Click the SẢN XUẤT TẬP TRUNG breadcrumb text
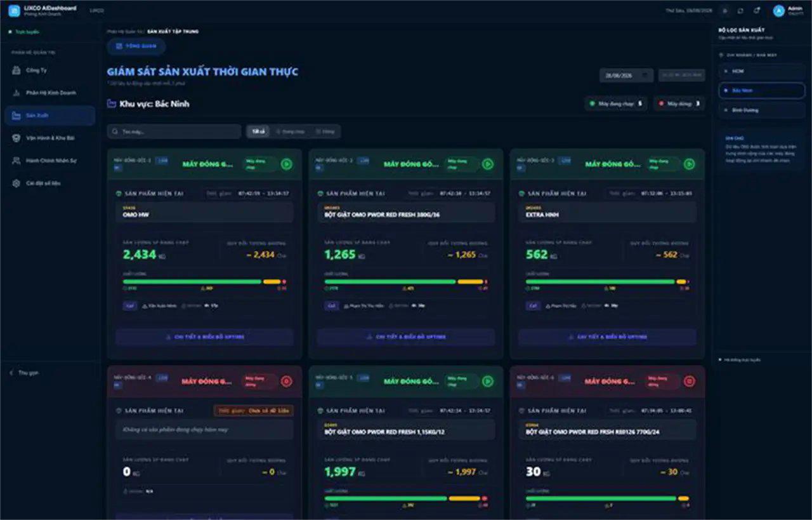Screen dimensions: 812x520 click(x=173, y=31)
